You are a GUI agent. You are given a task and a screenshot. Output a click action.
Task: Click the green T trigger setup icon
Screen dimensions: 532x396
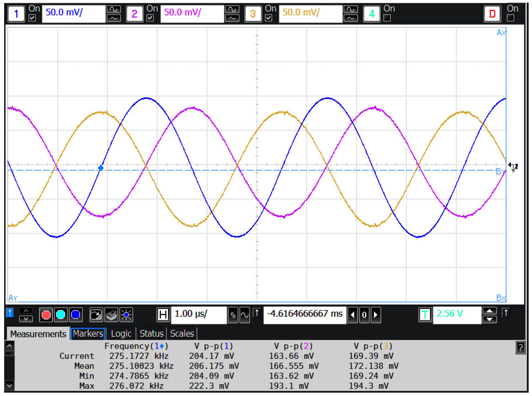pyautogui.click(x=425, y=315)
